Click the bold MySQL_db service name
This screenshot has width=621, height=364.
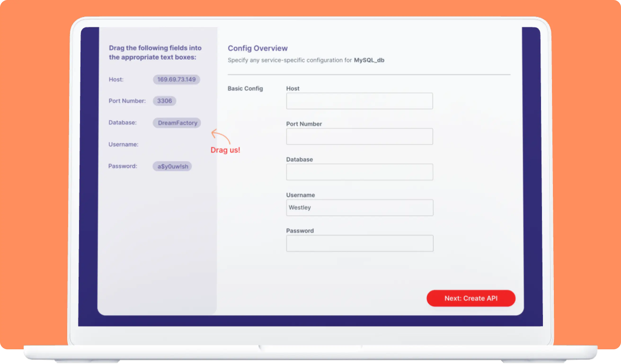(x=369, y=60)
